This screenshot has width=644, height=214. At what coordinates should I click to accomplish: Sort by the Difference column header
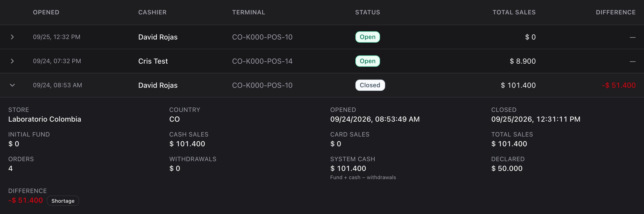pyautogui.click(x=616, y=12)
